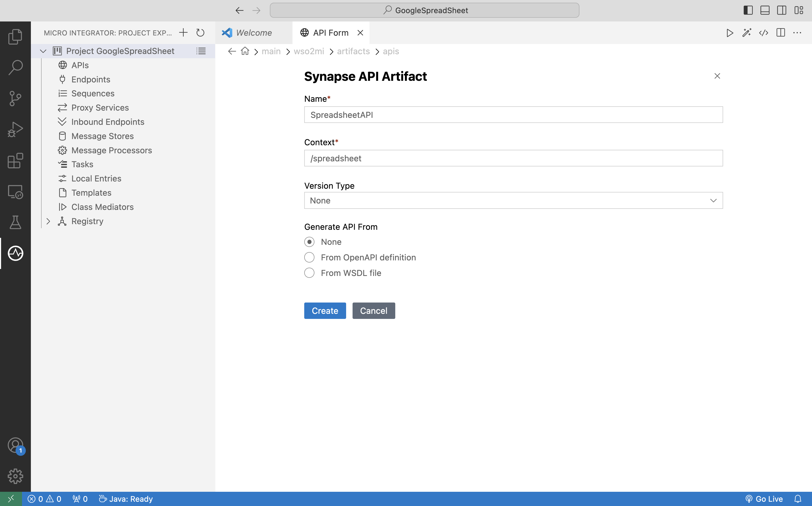Open the Version Type dropdown

coord(513,201)
